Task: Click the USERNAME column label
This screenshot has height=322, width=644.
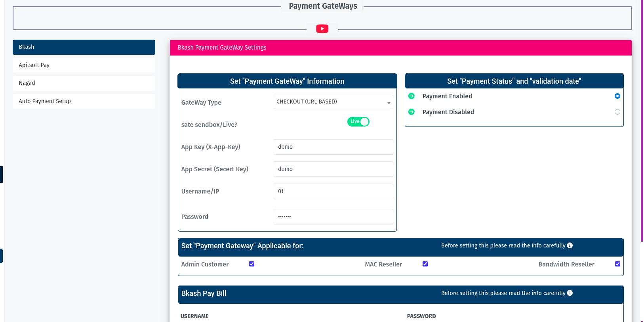Action: point(194,316)
